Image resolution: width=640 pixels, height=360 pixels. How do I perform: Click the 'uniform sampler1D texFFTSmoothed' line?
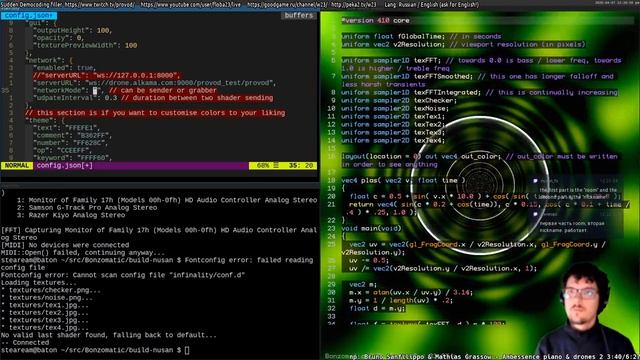click(x=478, y=80)
